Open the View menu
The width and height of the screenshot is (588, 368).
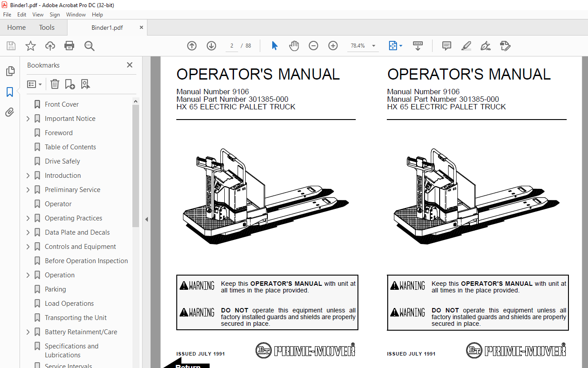point(38,15)
